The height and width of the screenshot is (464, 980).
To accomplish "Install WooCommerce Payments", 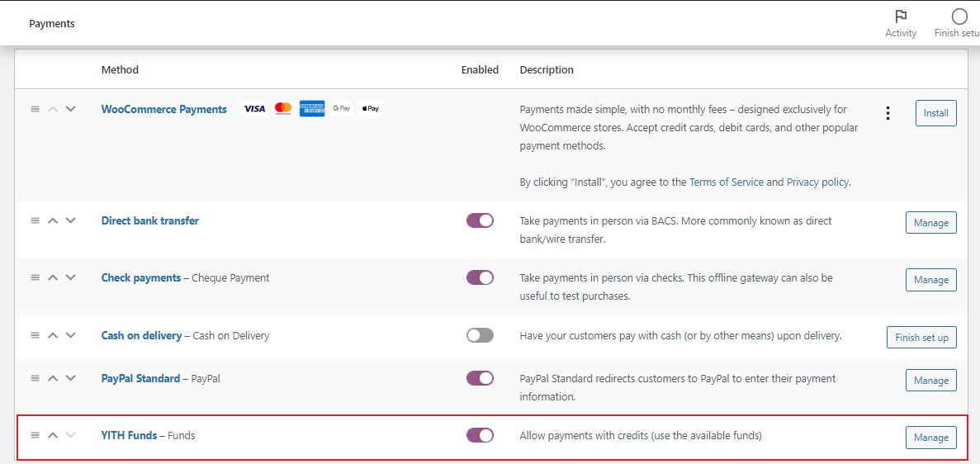I will pyautogui.click(x=935, y=113).
